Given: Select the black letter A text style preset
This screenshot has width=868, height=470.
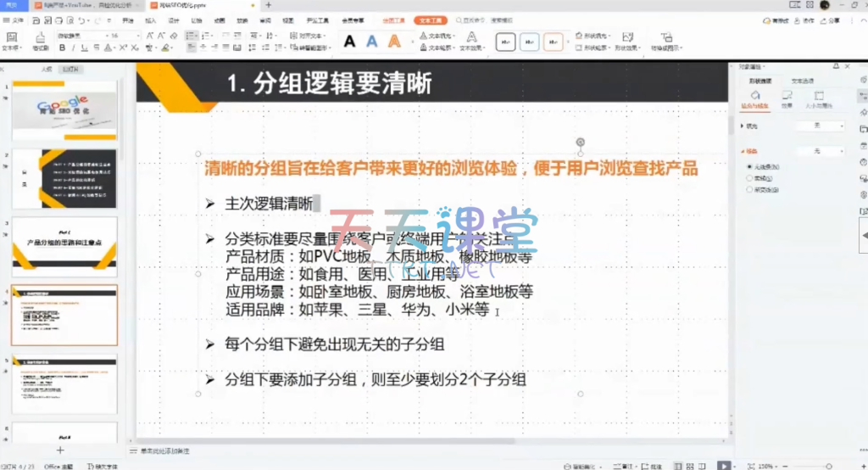Looking at the screenshot, I should click(x=349, y=41).
